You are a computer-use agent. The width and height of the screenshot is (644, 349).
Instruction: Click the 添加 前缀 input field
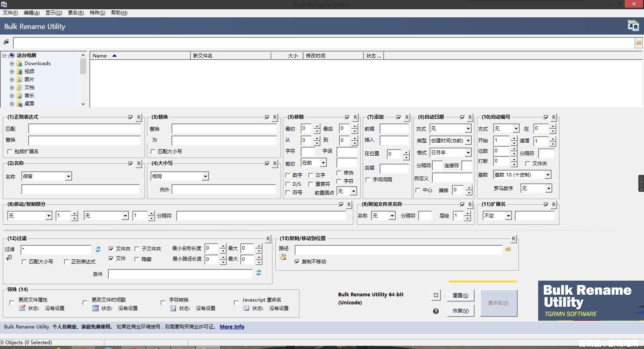394,129
